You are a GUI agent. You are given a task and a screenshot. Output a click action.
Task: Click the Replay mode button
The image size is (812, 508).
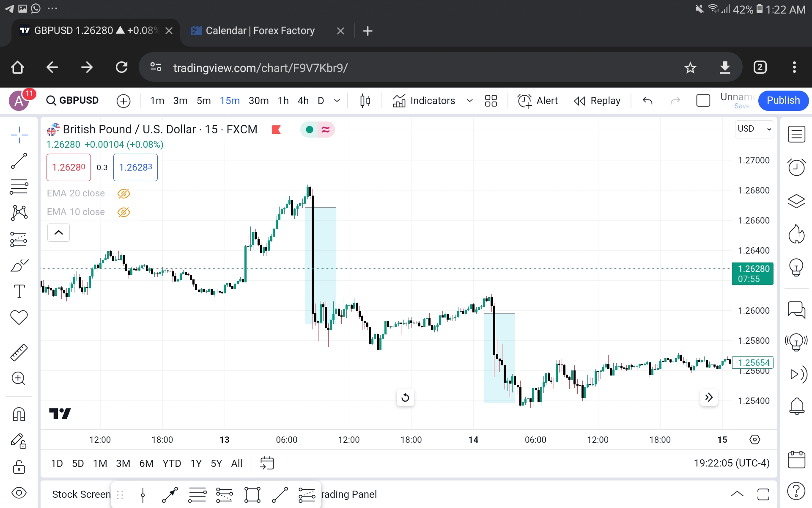click(x=597, y=100)
